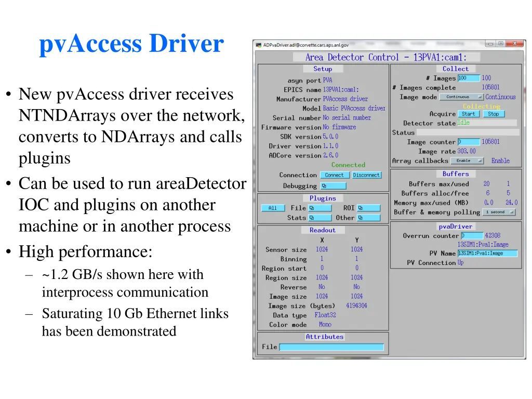Viewport: 532px width, 399px height.
Task: Click Connect in the Setup section
Action: 335,175
